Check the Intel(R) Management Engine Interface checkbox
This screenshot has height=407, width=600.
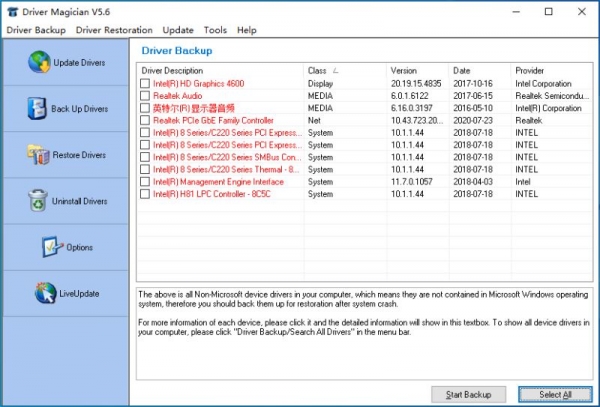pyautogui.click(x=145, y=181)
